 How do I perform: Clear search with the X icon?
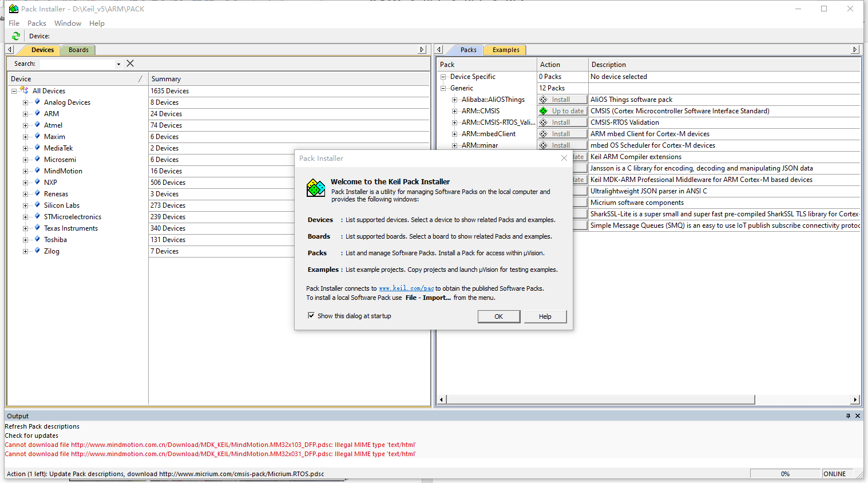(130, 64)
